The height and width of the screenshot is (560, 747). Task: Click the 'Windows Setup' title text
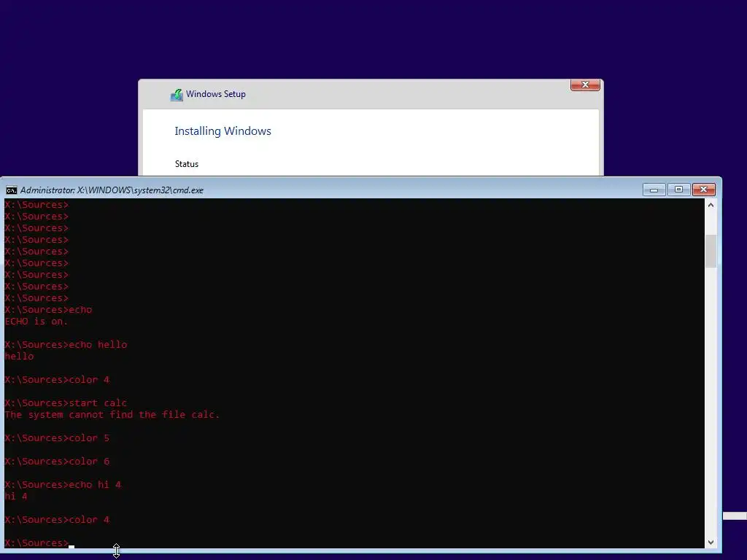(216, 94)
